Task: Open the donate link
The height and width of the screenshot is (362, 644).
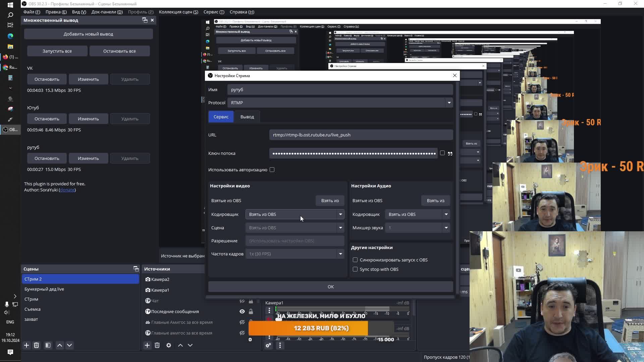Action: tap(67, 190)
